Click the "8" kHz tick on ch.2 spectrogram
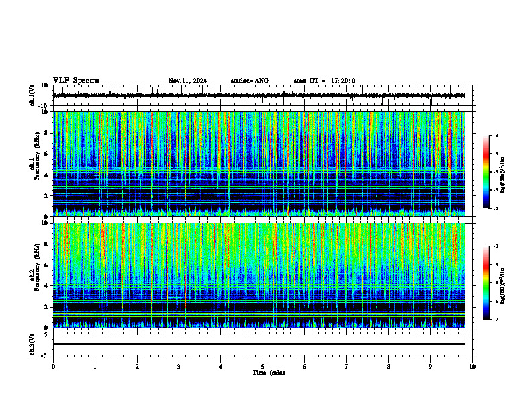The height and width of the screenshot is (411, 532). tap(46, 244)
